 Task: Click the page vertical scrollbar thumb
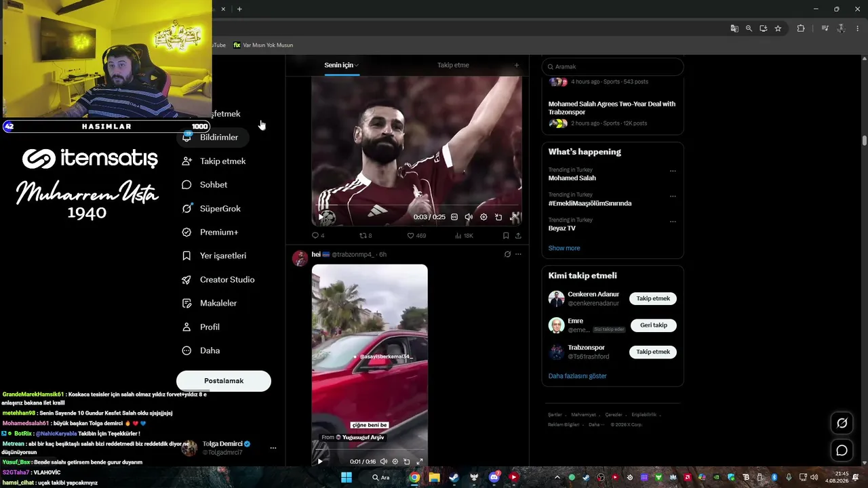tap(865, 140)
